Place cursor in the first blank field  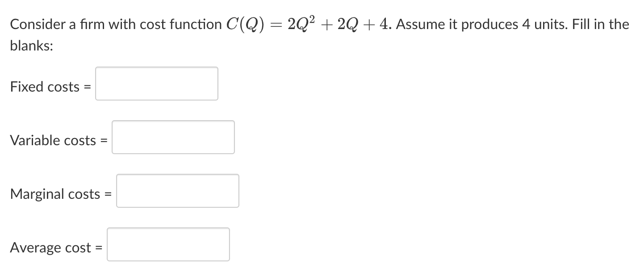coord(156,84)
